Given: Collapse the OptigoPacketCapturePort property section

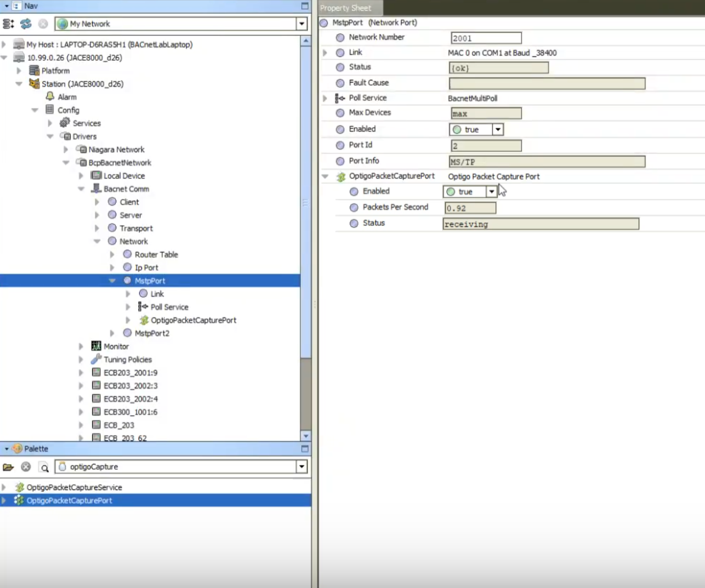Looking at the screenshot, I should [325, 176].
